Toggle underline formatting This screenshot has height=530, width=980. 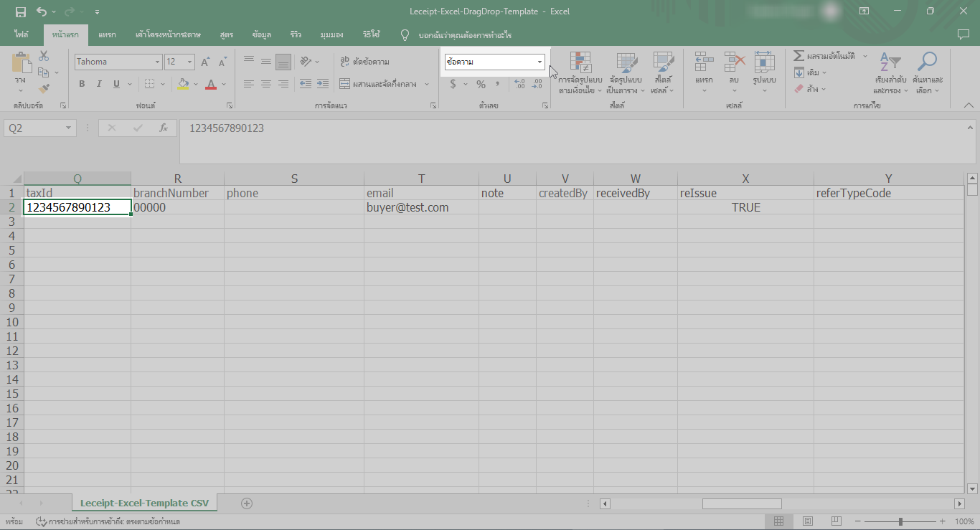tap(115, 84)
